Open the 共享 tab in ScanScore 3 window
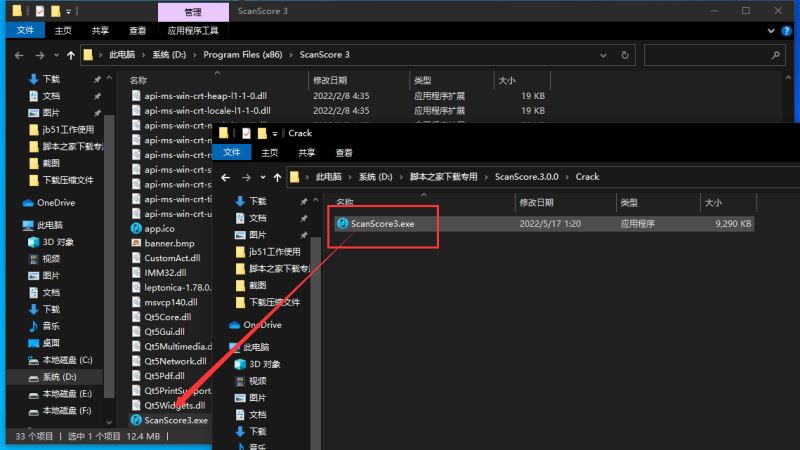Screen dimensions: 800x450 tap(100, 31)
